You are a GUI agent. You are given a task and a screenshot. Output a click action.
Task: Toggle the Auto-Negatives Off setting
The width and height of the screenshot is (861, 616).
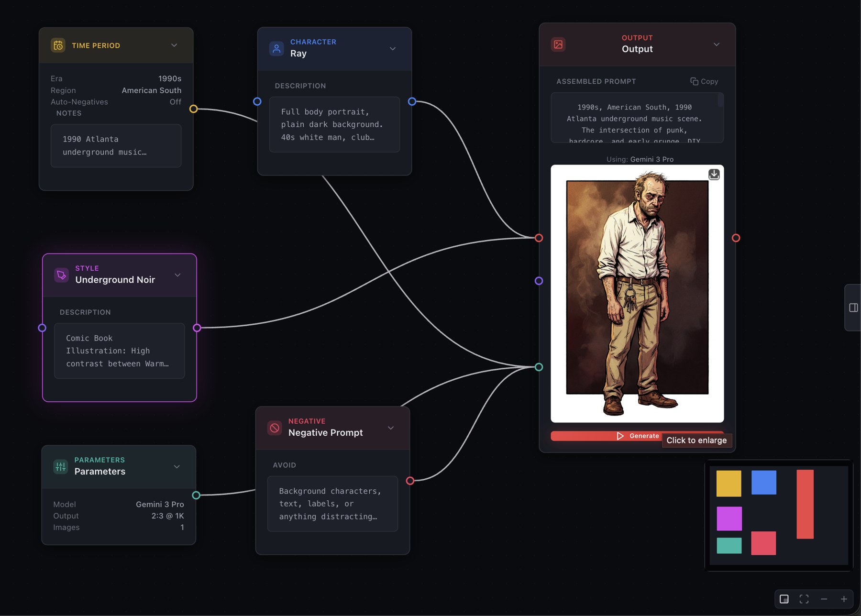click(x=175, y=102)
